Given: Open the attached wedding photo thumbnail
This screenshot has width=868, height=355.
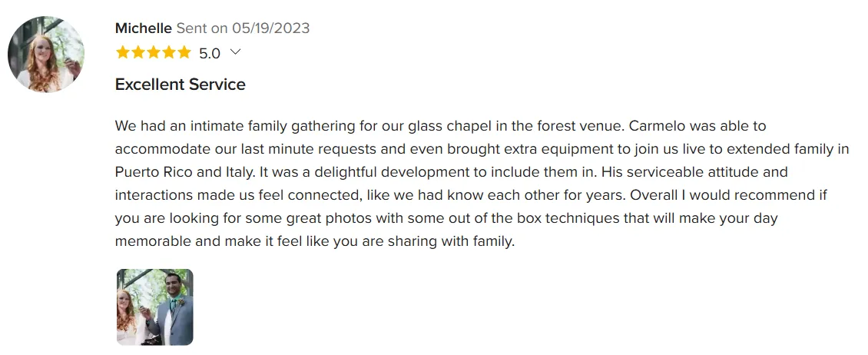Looking at the screenshot, I should click(x=155, y=307).
